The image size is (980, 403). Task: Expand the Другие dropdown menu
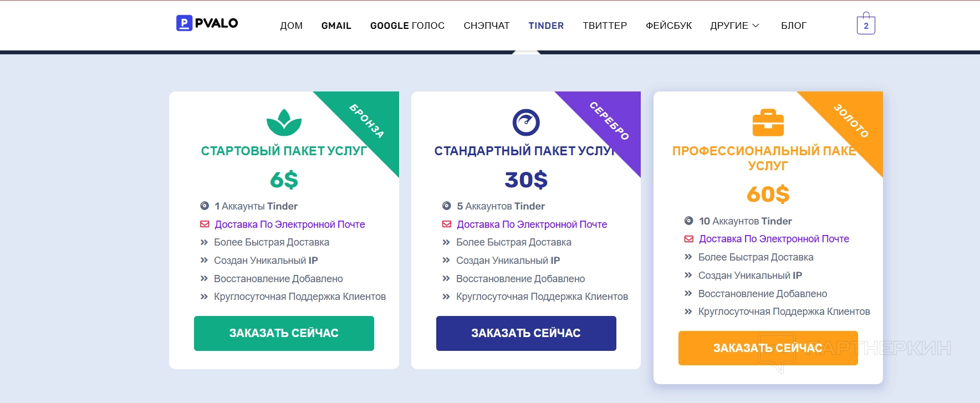click(734, 25)
